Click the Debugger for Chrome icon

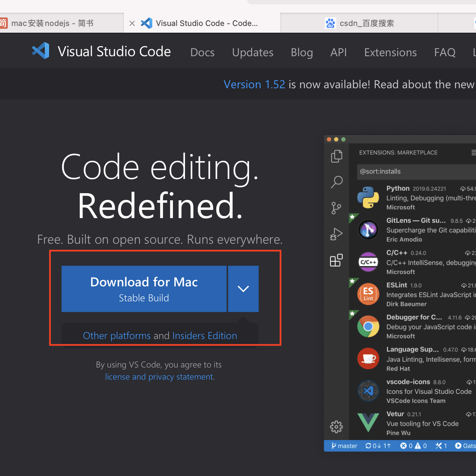click(368, 326)
